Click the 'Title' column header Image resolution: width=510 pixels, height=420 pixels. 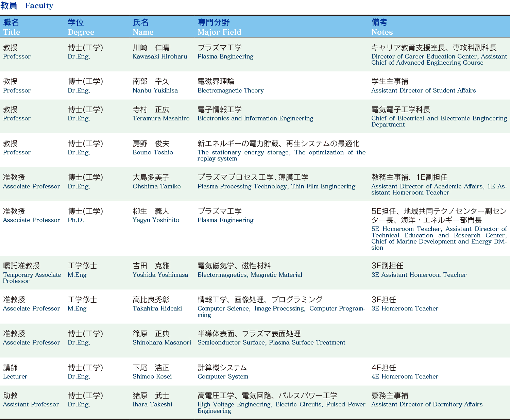[12, 32]
